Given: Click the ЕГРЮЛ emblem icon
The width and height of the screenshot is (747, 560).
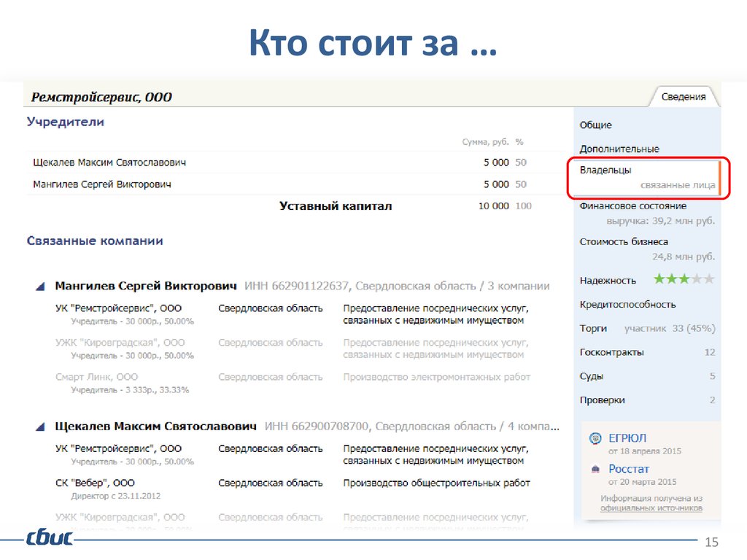Looking at the screenshot, I should click(x=595, y=438).
